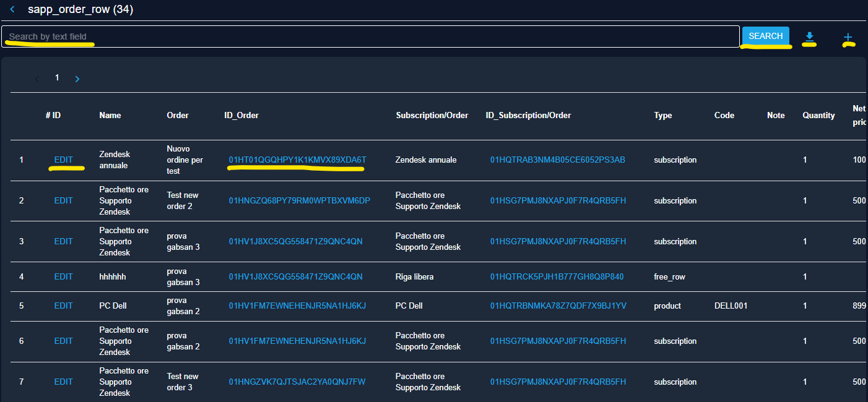Select the Test new order 2 cell

(x=183, y=201)
